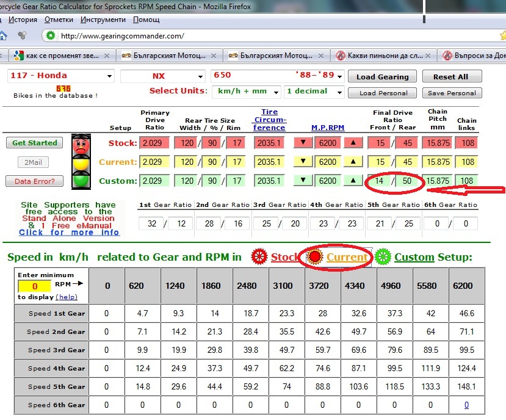
Task: Close the 'как се променят зве...' tab
Action: tap(107, 56)
